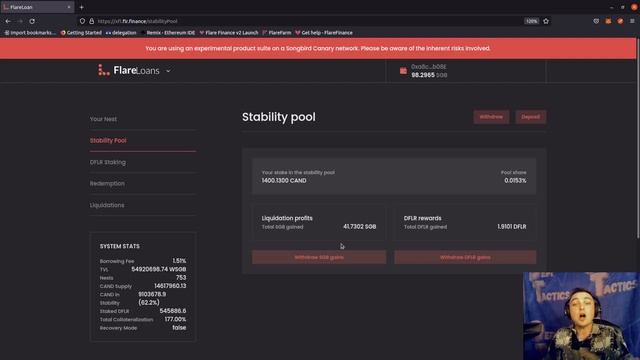Image resolution: width=640 pixels, height=360 pixels.
Task: Click the 'SYSTEM STATS' heading
Action: [120, 246]
